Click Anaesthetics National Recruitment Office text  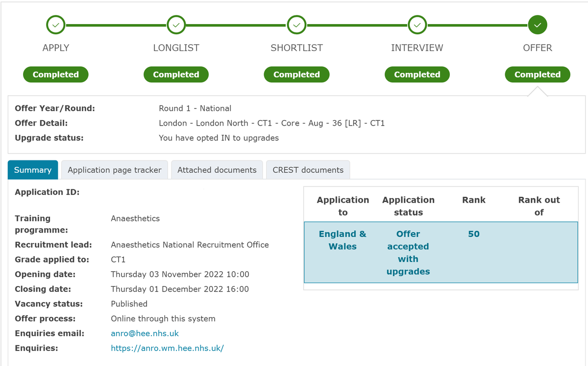[190, 245]
